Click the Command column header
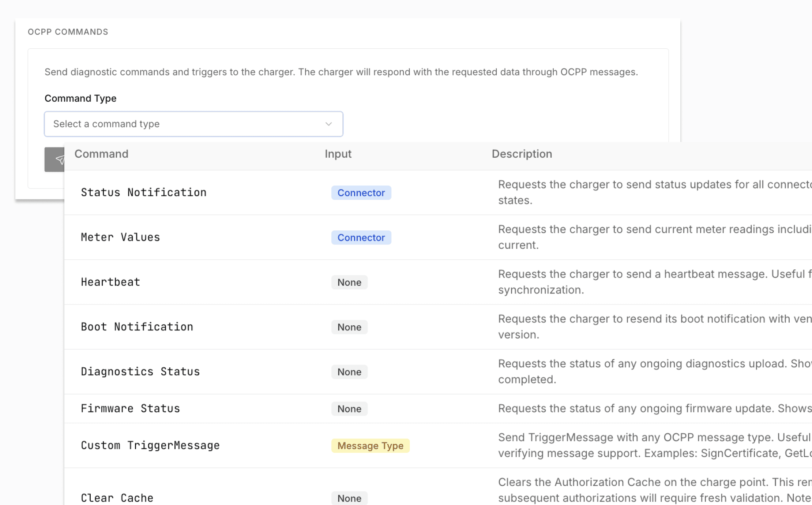812x505 pixels. [101, 154]
